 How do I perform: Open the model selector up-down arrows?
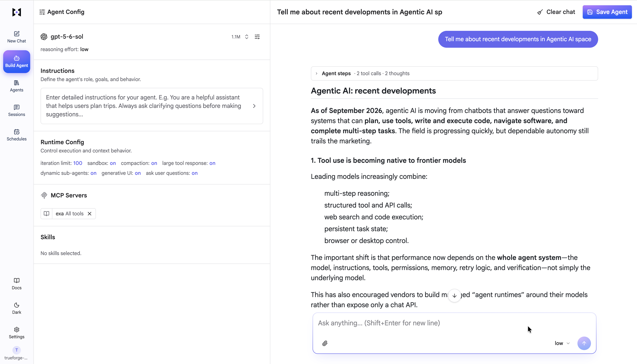[246, 37]
